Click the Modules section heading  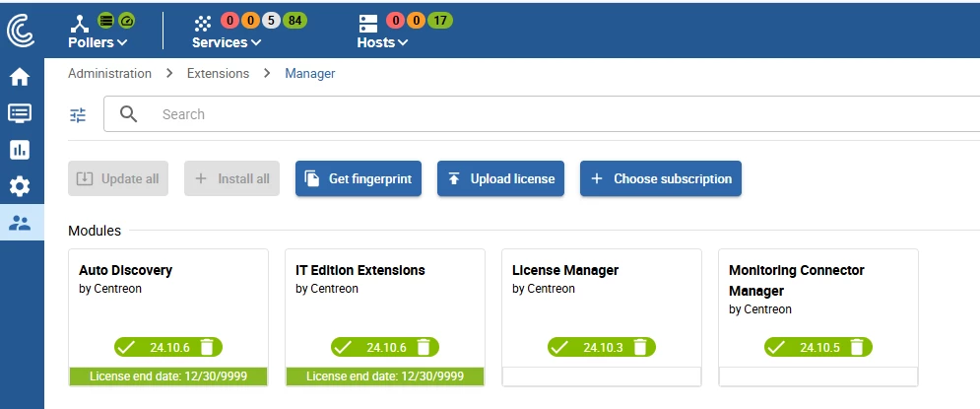pos(95,231)
